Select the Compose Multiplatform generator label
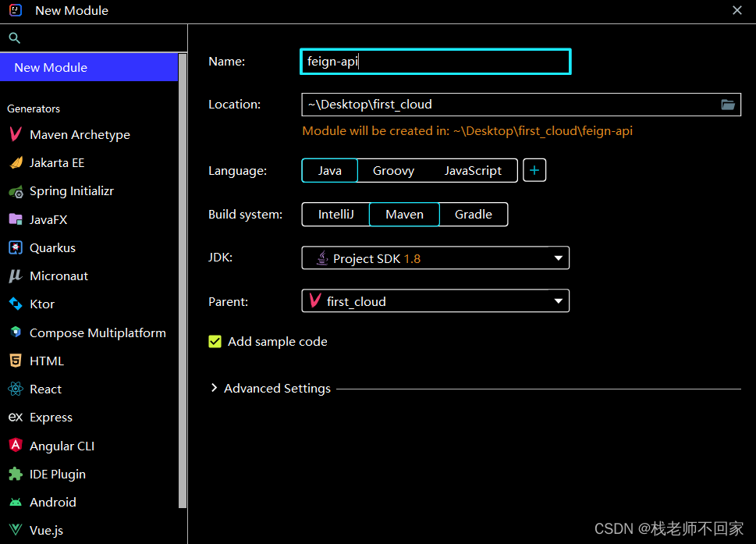Image resolution: width=756 pixels, height=544 pixels. pyautogui.click(x=98, y=332)
